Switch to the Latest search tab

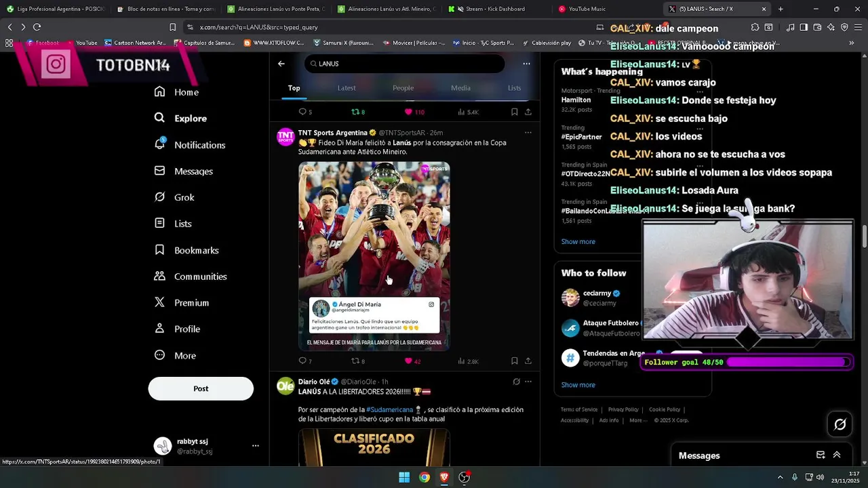pyautogui.click(x=347, y=88)
